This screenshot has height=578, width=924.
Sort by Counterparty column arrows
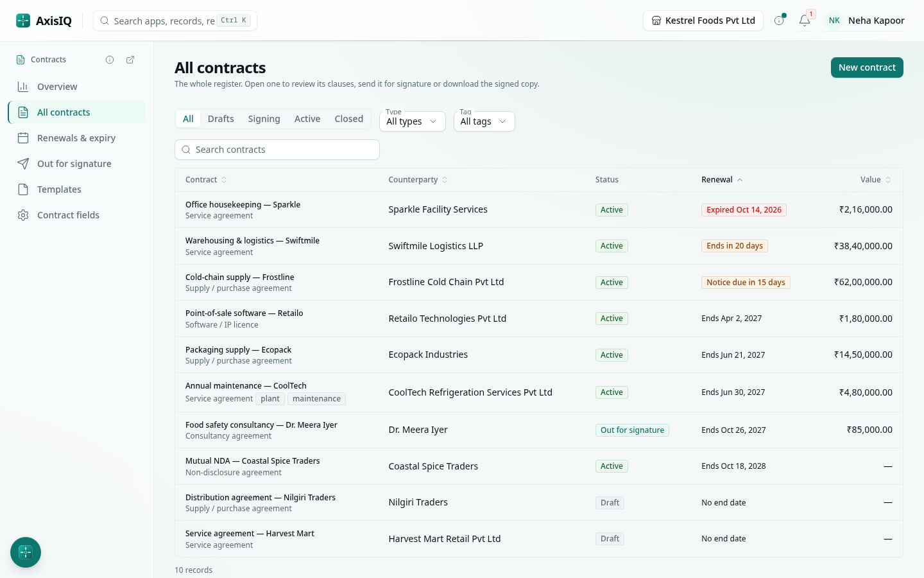point(445,180)
